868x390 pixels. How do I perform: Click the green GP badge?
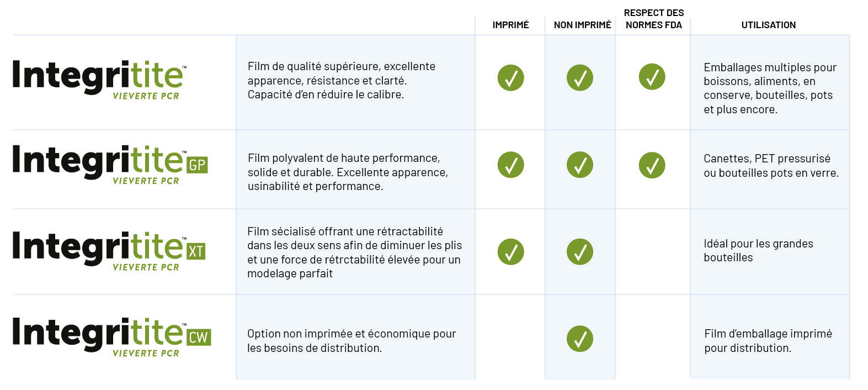(198, 165)
